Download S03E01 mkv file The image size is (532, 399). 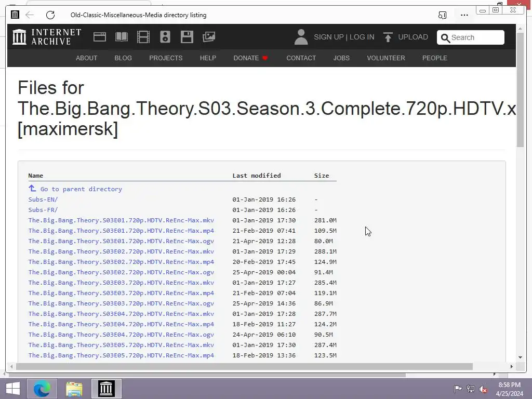pos(121,220)
